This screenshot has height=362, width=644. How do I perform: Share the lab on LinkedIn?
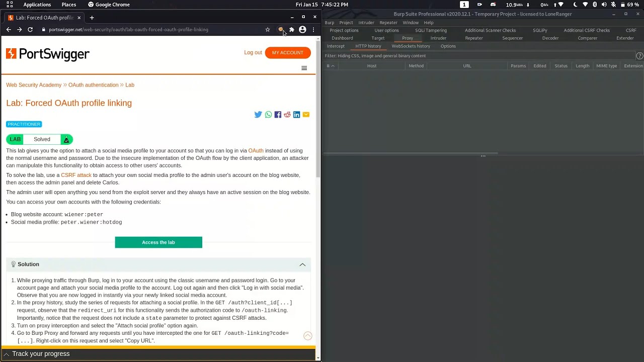coord(297,115)
